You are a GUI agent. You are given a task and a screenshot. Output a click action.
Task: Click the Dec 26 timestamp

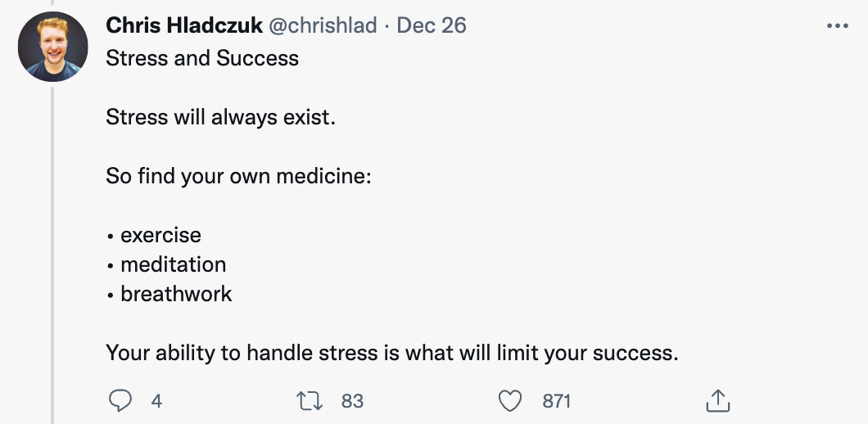432,25
